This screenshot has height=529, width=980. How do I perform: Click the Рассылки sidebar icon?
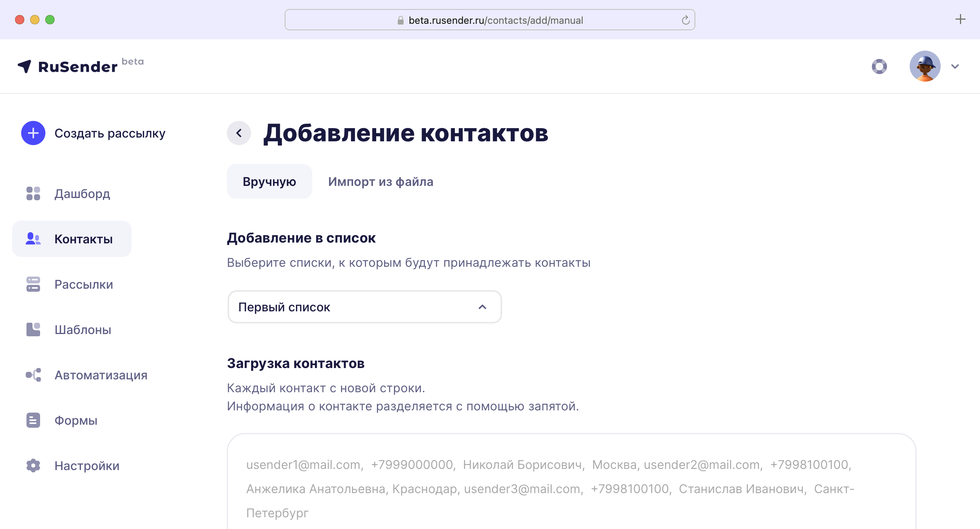(33, 284)
